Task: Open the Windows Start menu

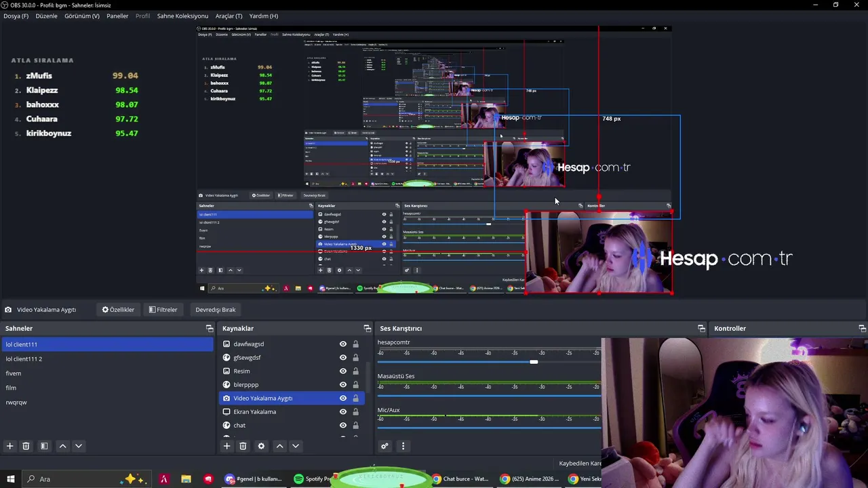Action: click(x=11, y=479)
